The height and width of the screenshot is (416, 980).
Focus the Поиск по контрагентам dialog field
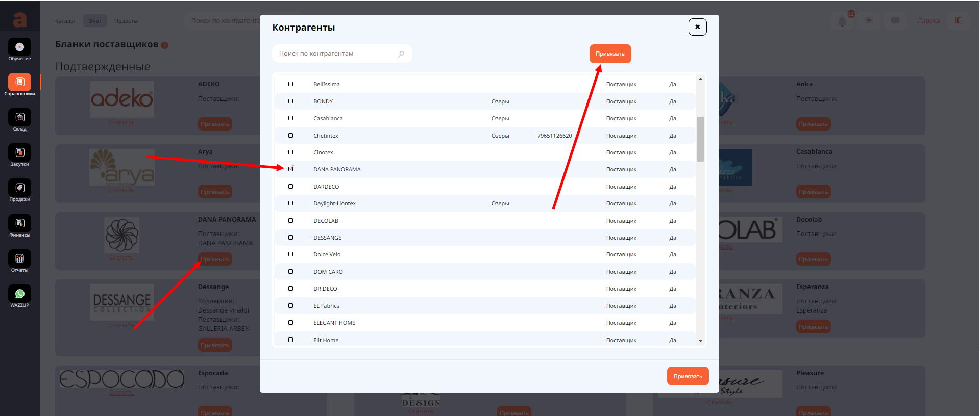click(336, 54)
